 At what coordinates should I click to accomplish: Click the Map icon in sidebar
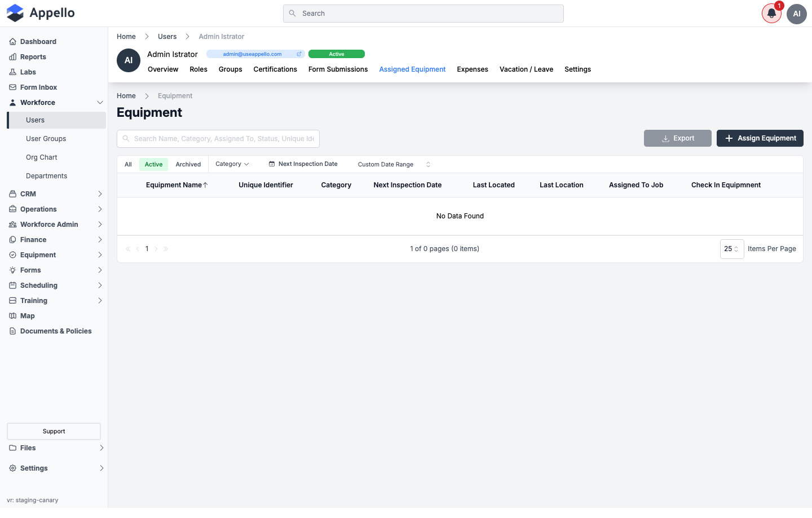pyautogui.click(x=12, y=316)
